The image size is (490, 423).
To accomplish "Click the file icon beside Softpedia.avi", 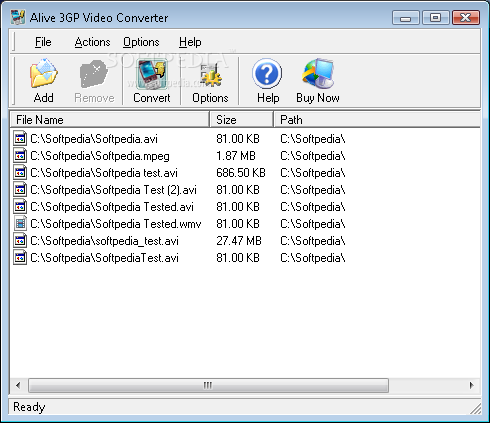I will click(x=20, y=138).
